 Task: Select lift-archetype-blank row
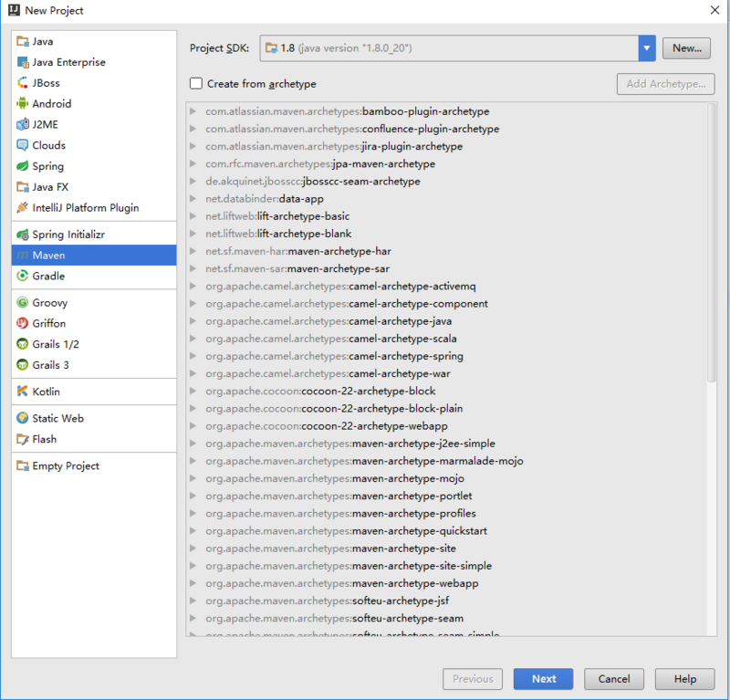point(446,234)
